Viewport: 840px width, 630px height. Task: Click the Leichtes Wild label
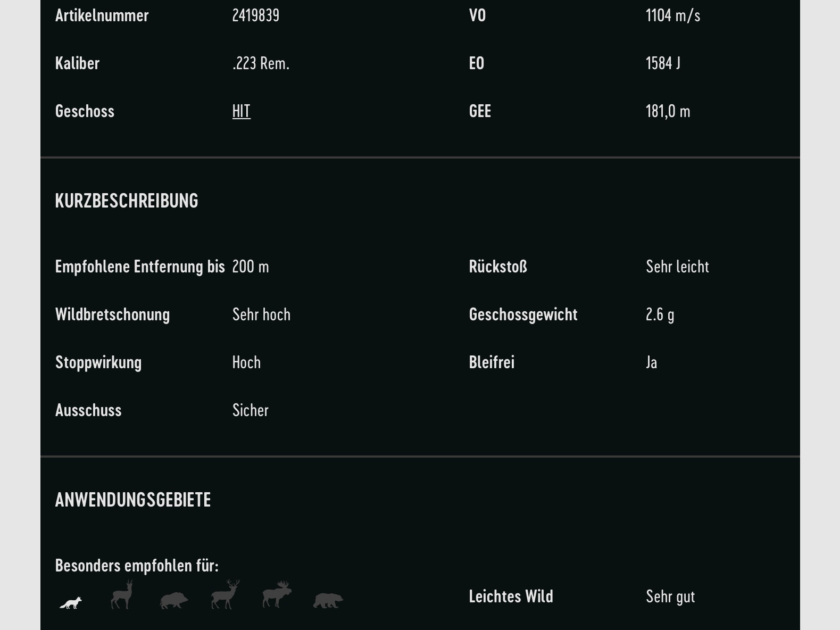click(511, 596)
